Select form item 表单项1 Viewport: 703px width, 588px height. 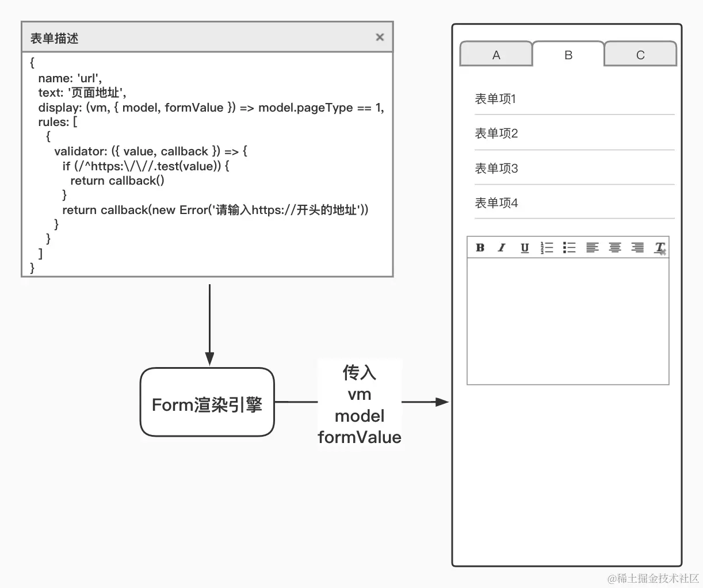click(x=496, y=98)
